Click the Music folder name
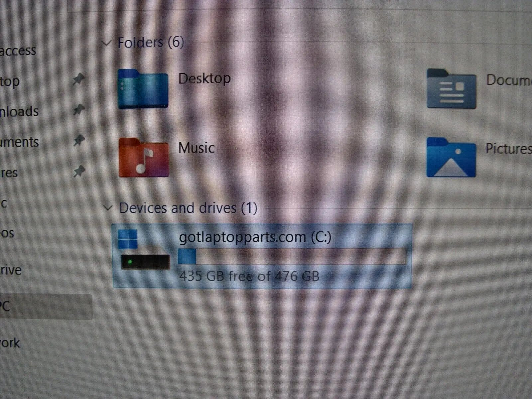532x399 pixels. click(197, 148)
